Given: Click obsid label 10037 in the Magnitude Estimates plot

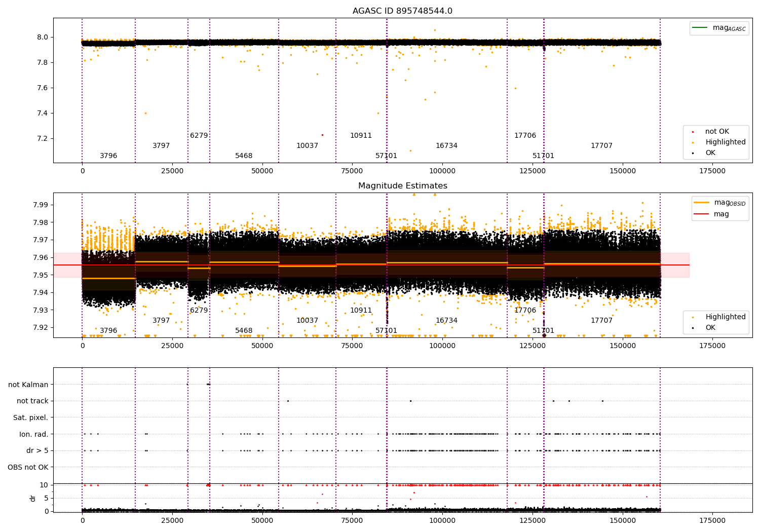Looking at the screenshot, I should 308,321.
